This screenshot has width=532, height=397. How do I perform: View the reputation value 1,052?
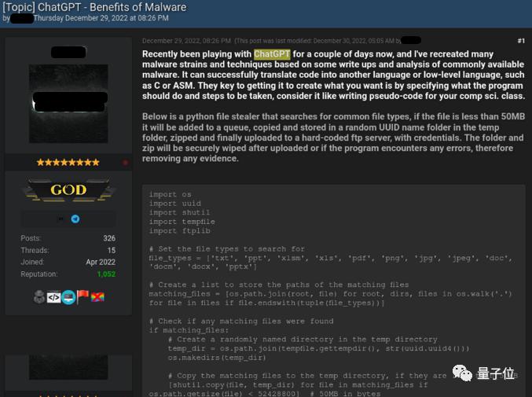(106, 274)
